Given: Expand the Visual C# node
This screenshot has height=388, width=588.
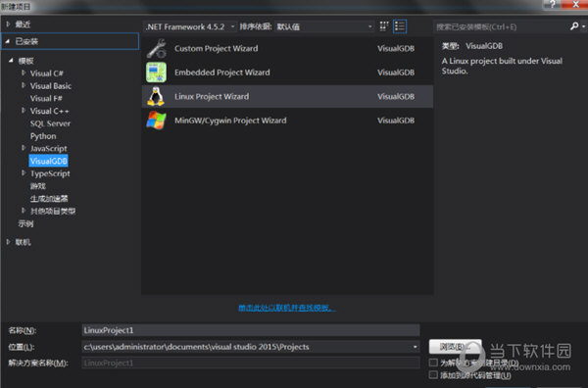Looking at the screenshot, I should (x=24, y=73).
